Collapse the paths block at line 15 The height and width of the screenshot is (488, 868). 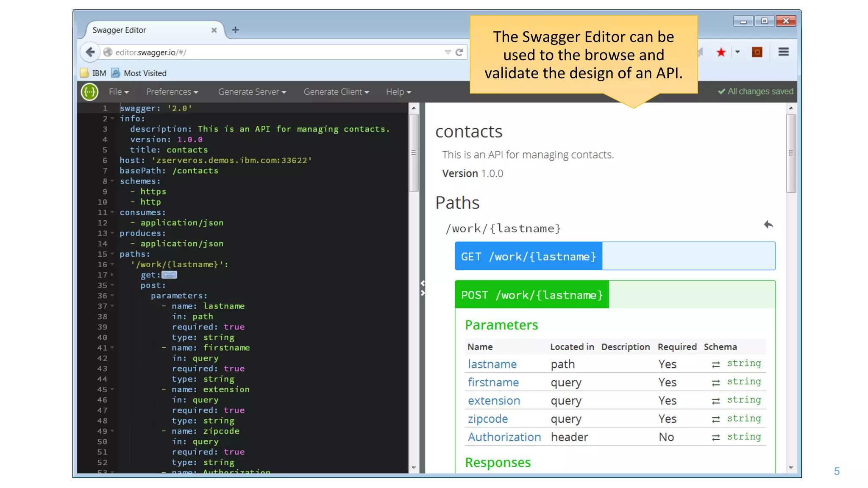click(x=112, y=254)
